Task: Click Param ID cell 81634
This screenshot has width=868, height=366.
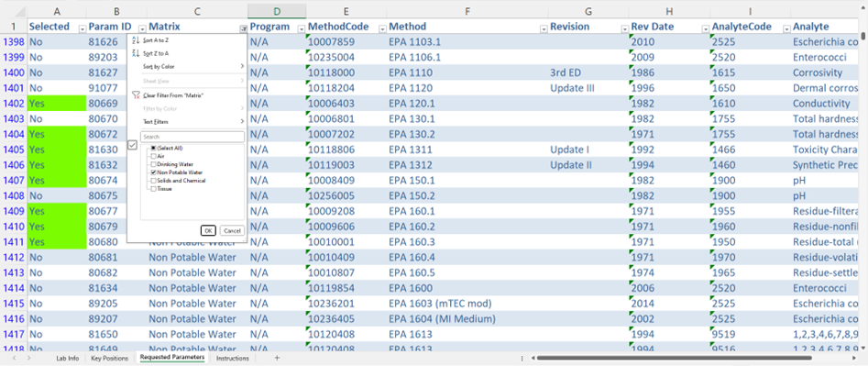Action: point(116,287)
